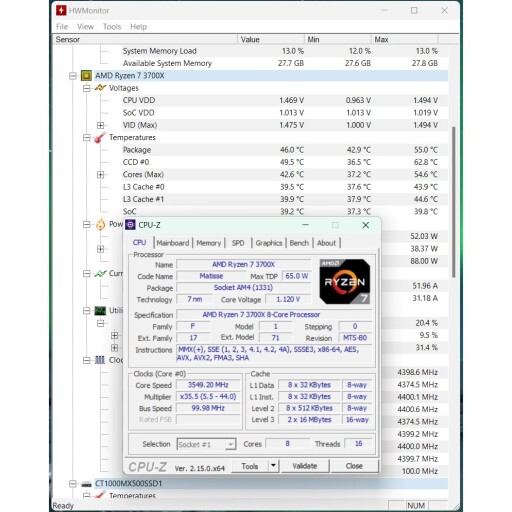Expand the VID (Max) row
This screenshot has height=512, width=512.
100,125
